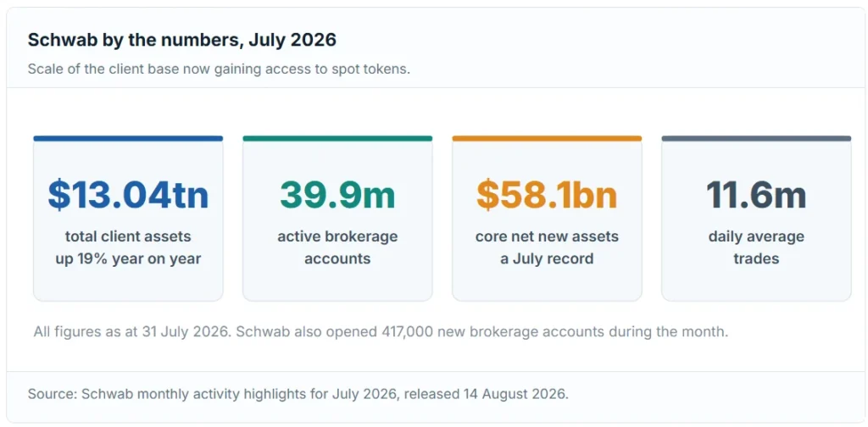This screenshot has height=427, width=868.
Task: Click the blue bar atop the client assets card
Action: 129,138
